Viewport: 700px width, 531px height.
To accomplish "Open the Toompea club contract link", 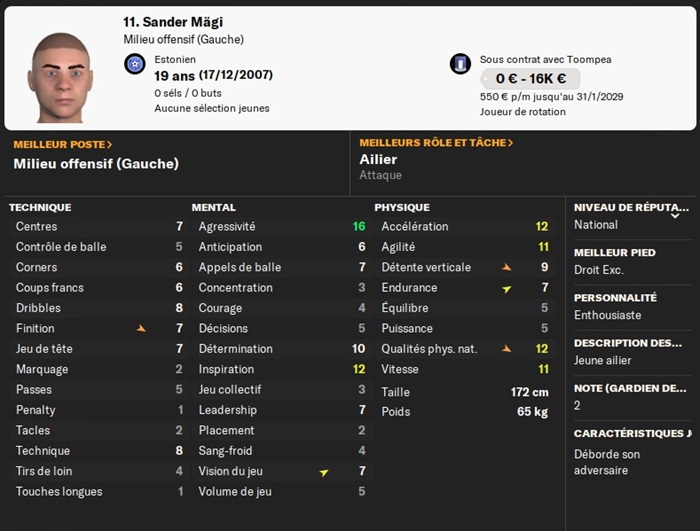I will coord(545,59).
